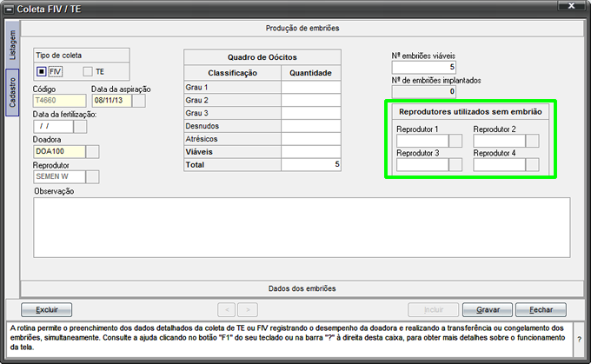Click the Total quantity cell
Image resolution: width=591 pixels, height=364 pixels.
pyautogui.click(x=311, y=165)
